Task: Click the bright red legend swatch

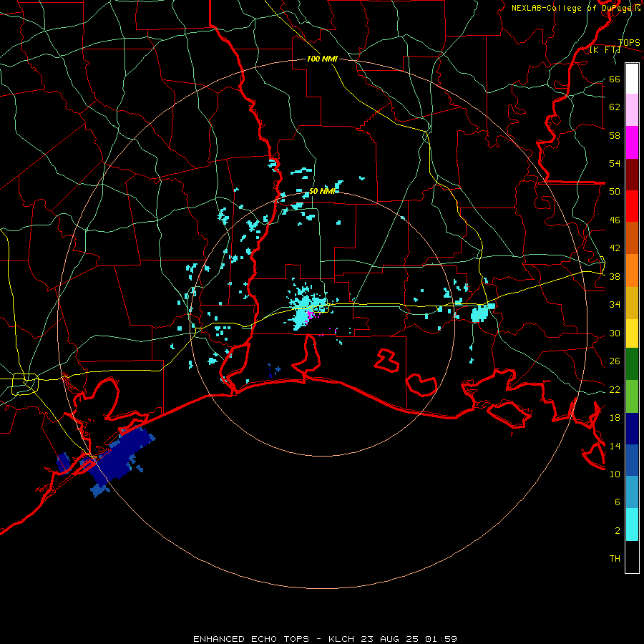Action: click(x=632, y=206)
